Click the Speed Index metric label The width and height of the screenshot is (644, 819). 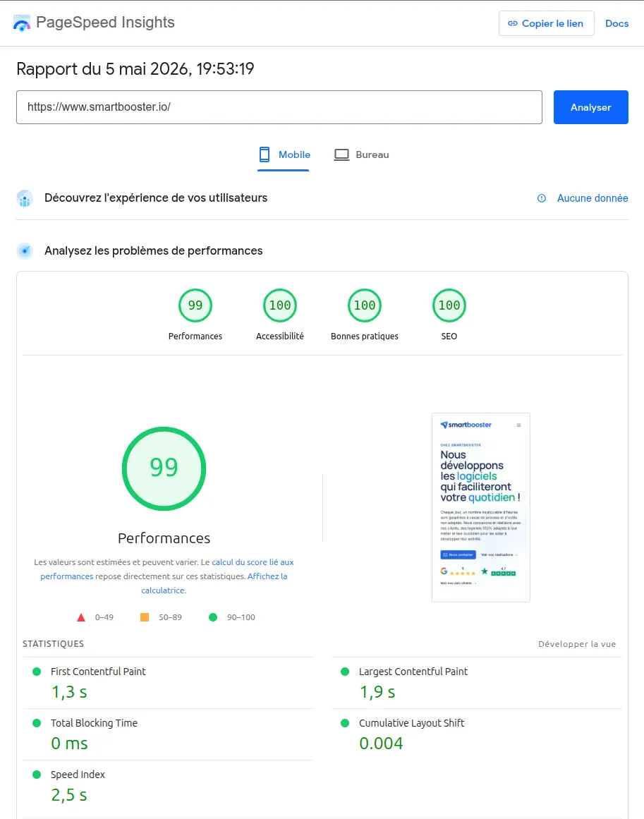(78, 775)
